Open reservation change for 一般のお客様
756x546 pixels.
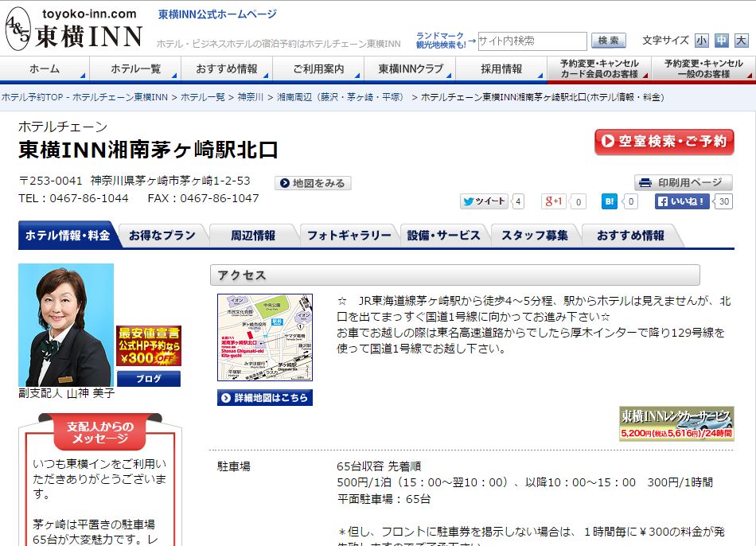coord(703,69)
